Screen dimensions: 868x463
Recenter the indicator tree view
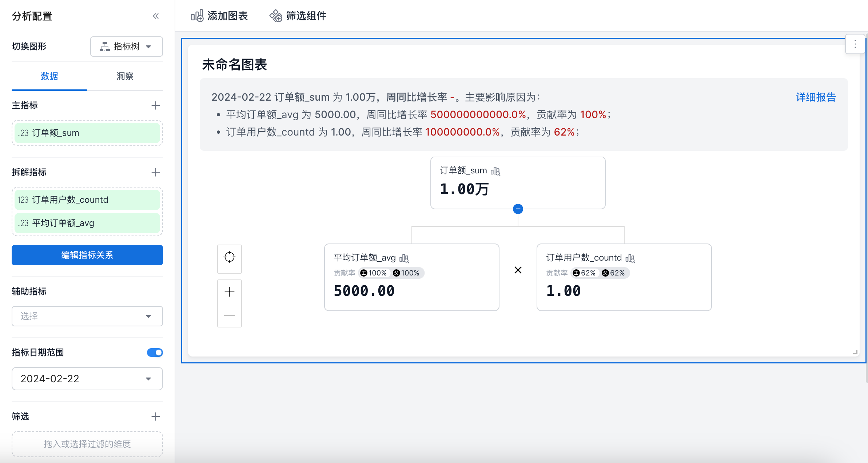[230, 257]
